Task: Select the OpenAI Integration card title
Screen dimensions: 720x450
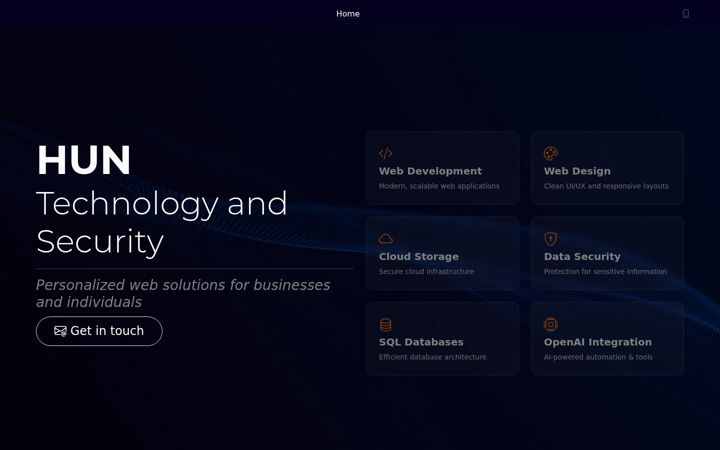Action: pos(598,342)
